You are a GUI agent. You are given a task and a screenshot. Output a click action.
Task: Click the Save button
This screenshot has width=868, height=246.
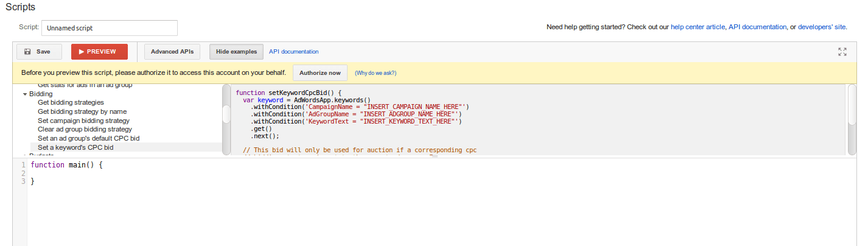[x=38, y=52]
